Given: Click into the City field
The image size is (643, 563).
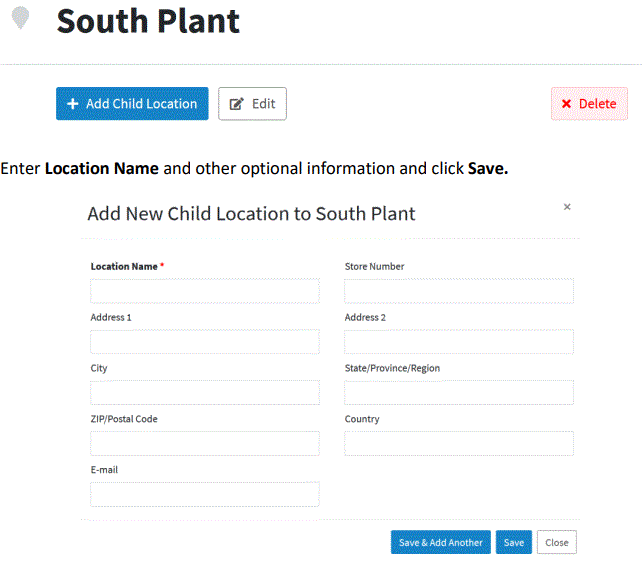Looking at the screenshot, I should [x=205, y=393].
